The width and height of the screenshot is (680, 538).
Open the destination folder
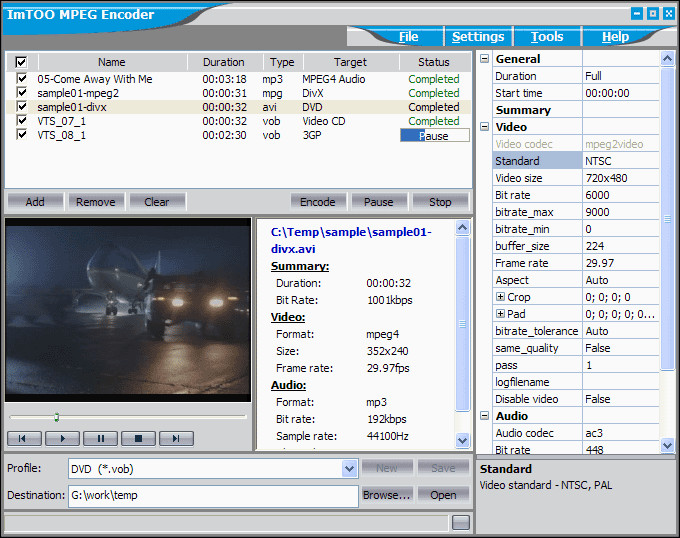443,495
